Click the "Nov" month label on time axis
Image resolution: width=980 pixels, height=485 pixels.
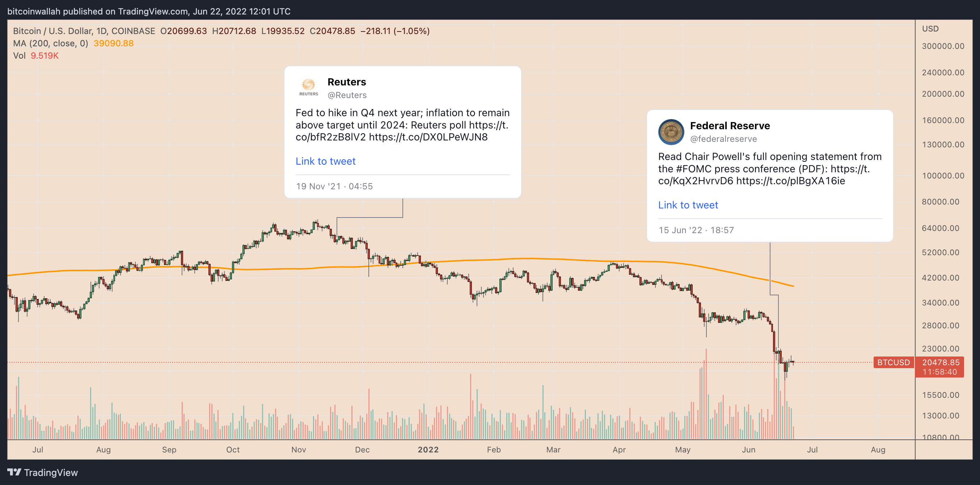(299, 449)
